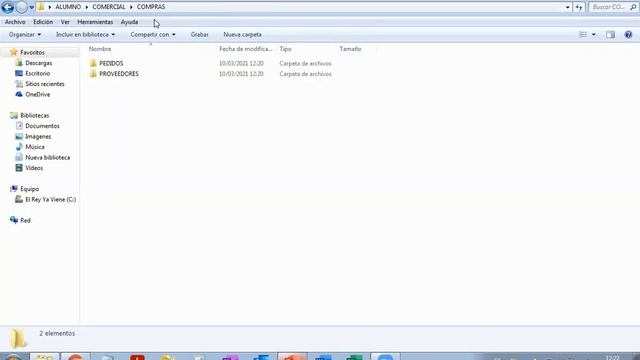Open the Música library
The height and width of the screenshot is (360, 640).
[x=35, y=147]
